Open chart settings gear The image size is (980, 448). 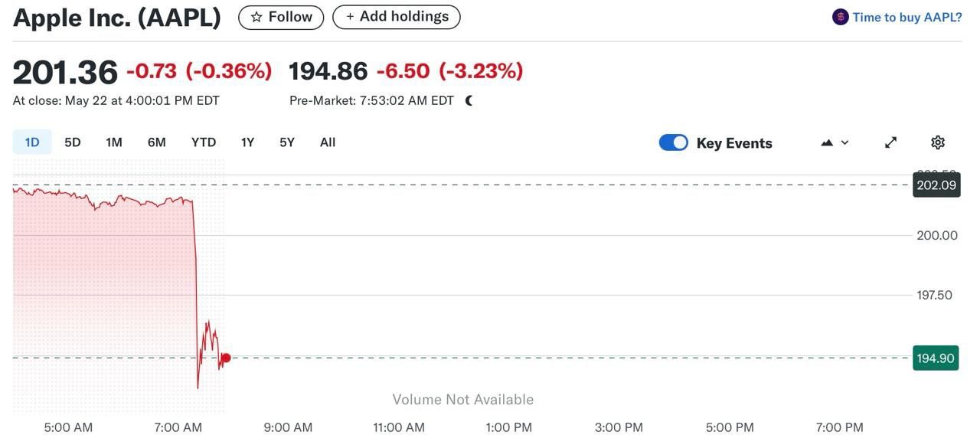coord(938,142)
